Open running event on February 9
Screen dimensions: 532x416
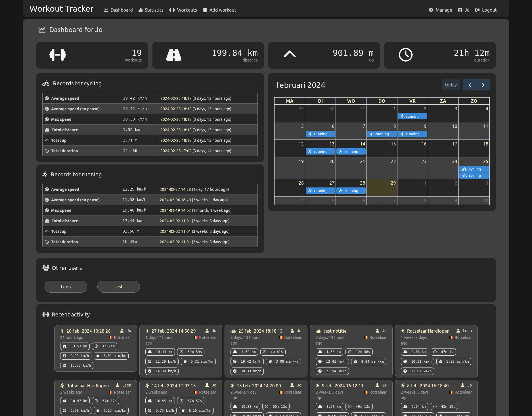point(412,134)
